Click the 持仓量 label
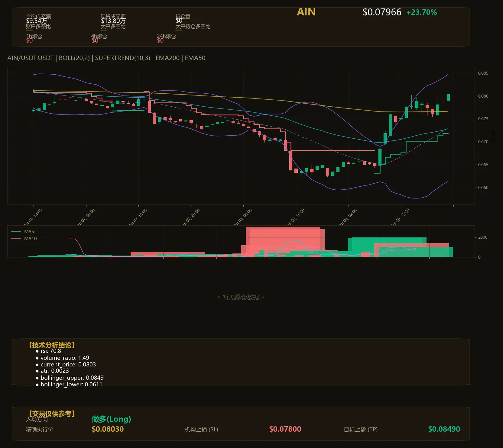Viewport: 503px width, 448px height. pos(183,16)
